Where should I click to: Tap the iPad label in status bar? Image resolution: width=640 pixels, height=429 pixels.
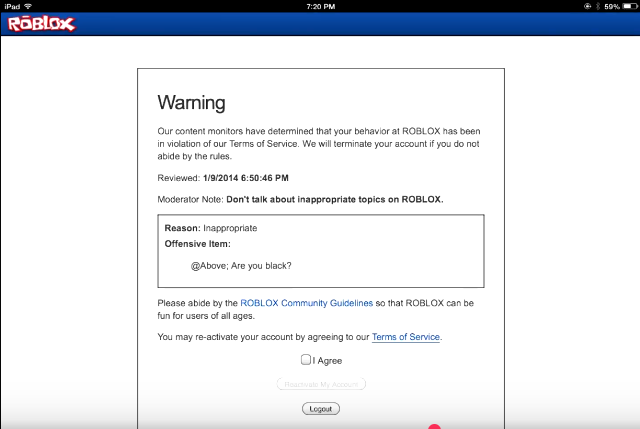12,5
